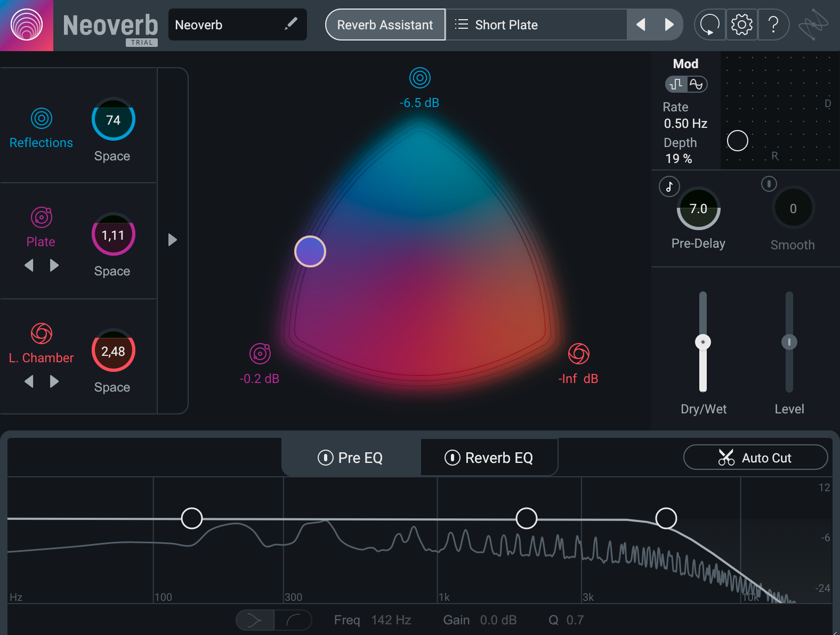Open the Reverb Assistant
The image size is (840, 635).
point(385,25)
